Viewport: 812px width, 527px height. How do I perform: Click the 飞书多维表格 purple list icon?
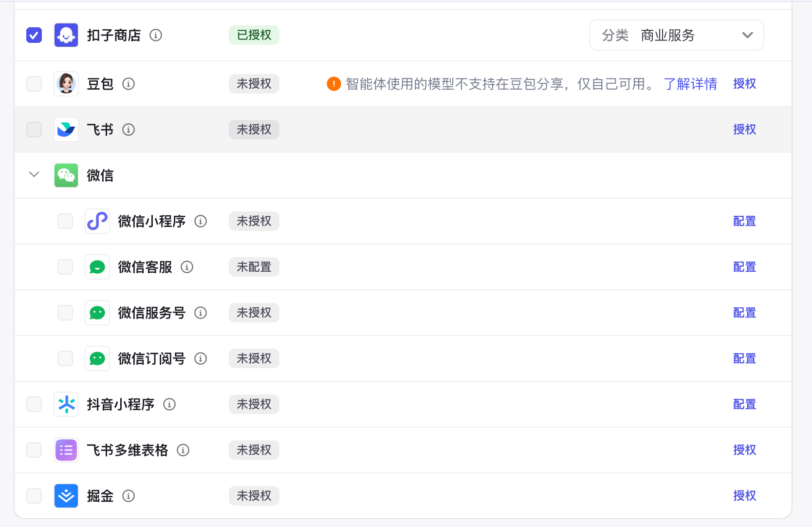(x=66, y=450)
